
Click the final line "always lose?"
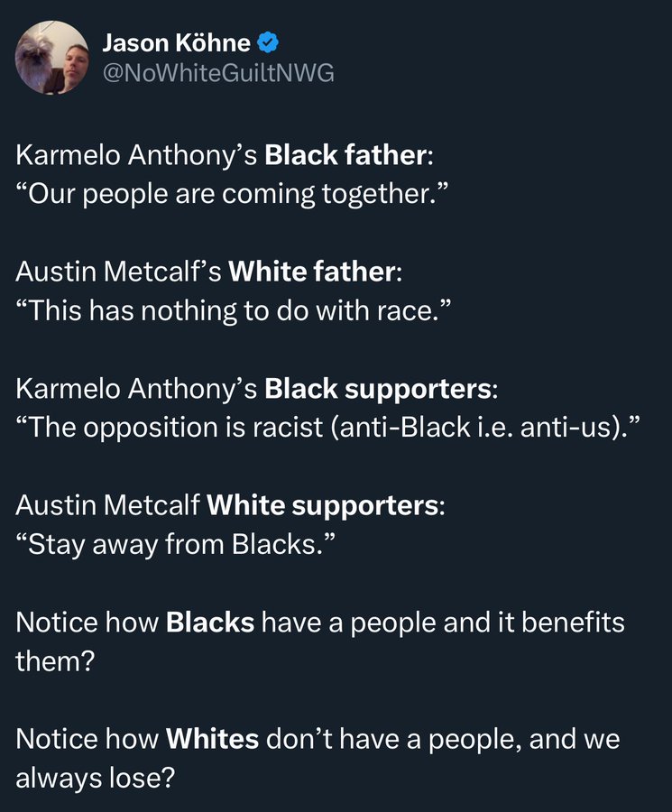coord(96,778)
